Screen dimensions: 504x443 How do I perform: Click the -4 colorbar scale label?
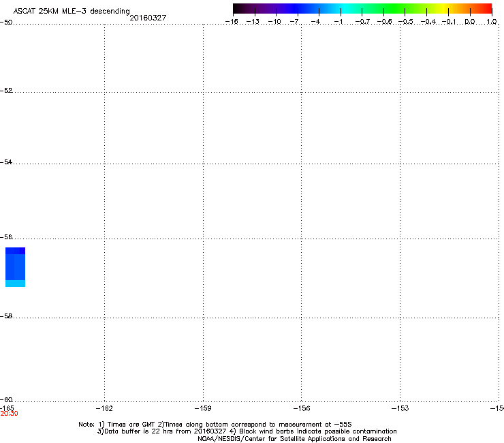point(315,22)
